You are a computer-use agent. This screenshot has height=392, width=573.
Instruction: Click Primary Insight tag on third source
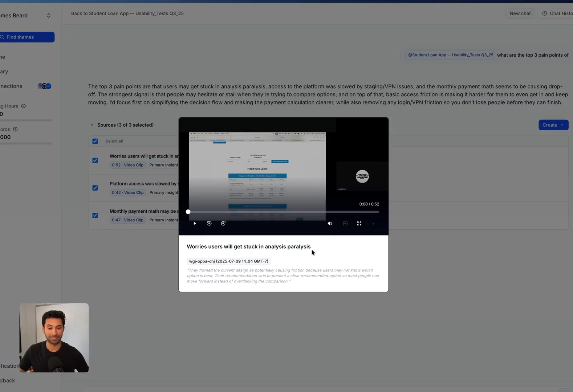pyautogui.click(x=163, y=220)
